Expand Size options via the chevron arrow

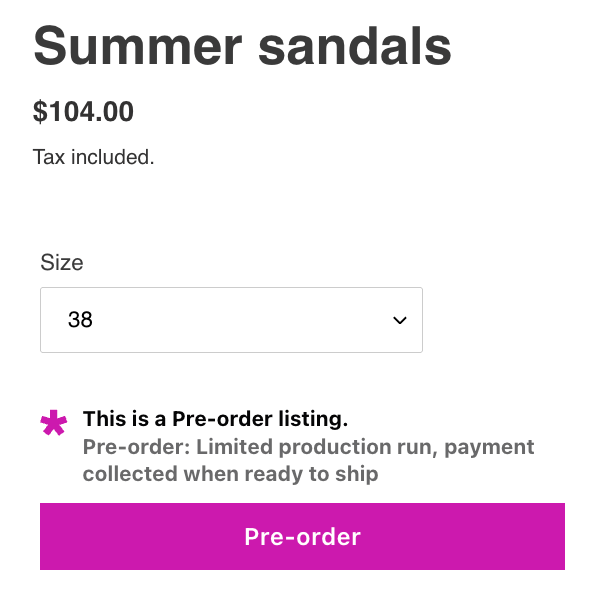pos(400,321)
